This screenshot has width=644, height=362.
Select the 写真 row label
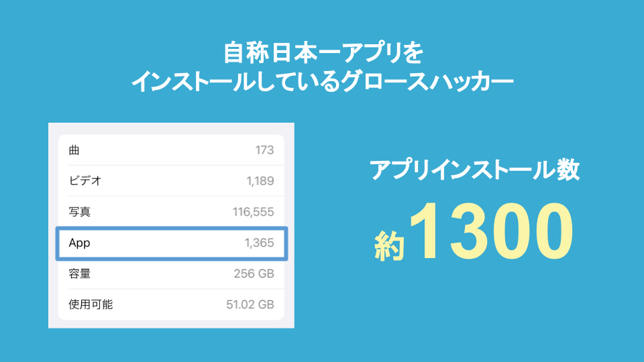pos(80,212)
